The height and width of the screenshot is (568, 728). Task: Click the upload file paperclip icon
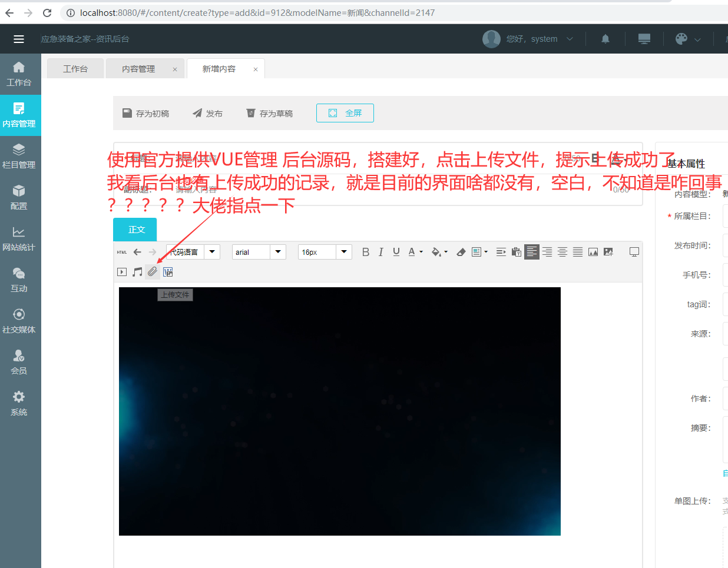pos(153,272)
